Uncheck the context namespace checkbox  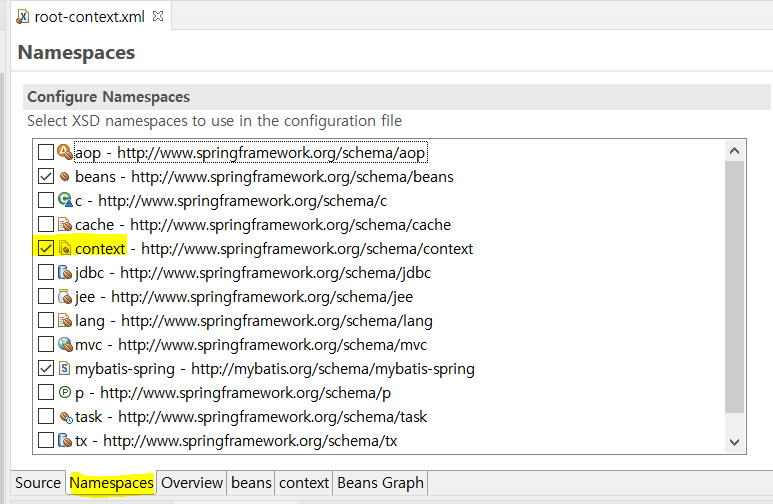[x=46, y=248]
